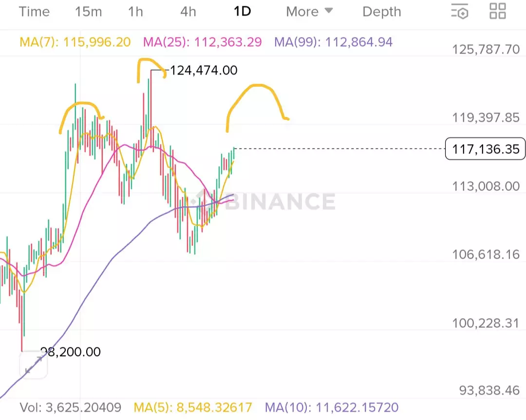Switch to the Time line view

[x=34, y=12]
